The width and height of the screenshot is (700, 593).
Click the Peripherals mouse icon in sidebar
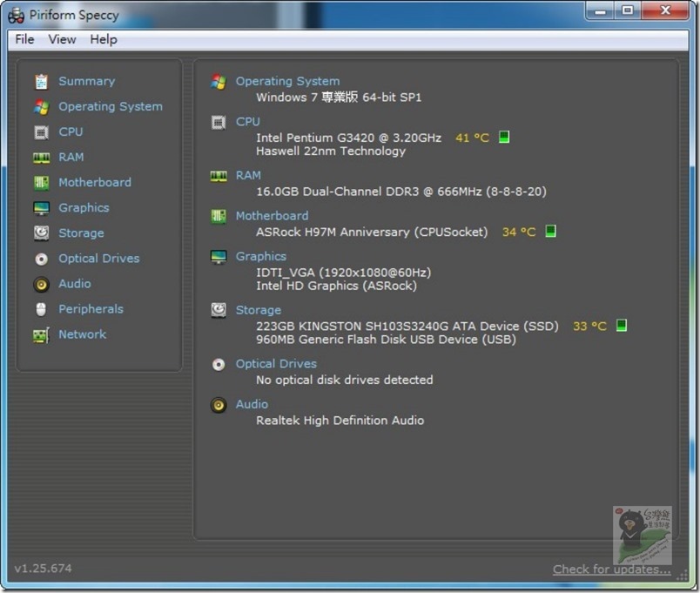(41, 309)
